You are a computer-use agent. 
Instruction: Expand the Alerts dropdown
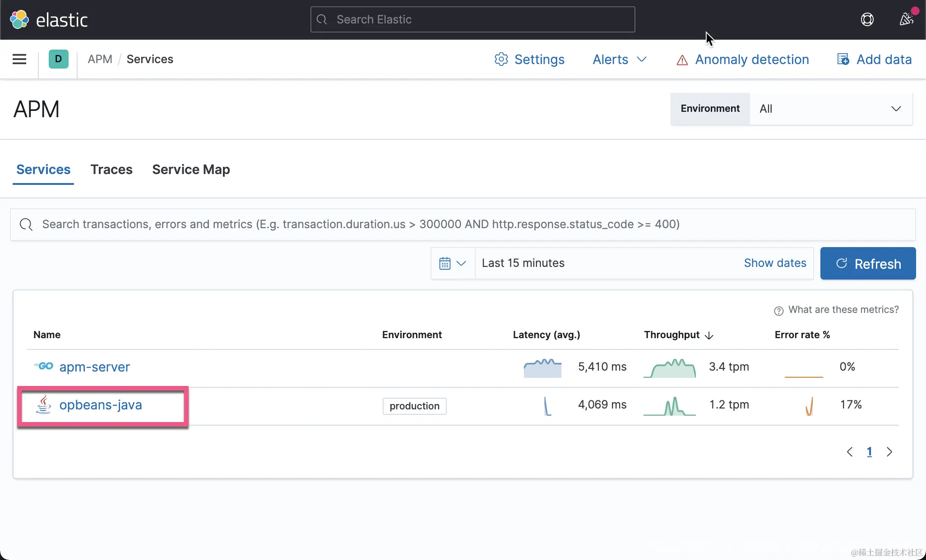coord(620,60)
